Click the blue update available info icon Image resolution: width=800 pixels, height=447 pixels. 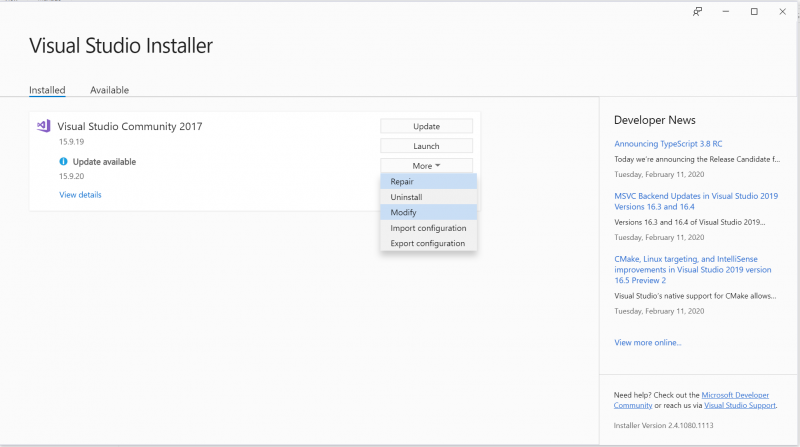pyautogui.click(x=63, y=161)
